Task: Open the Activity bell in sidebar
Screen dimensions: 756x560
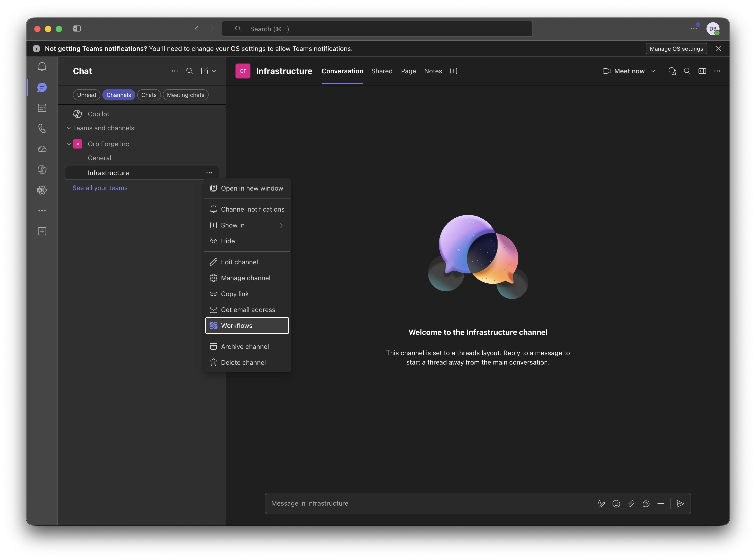Action: [42, 67]
